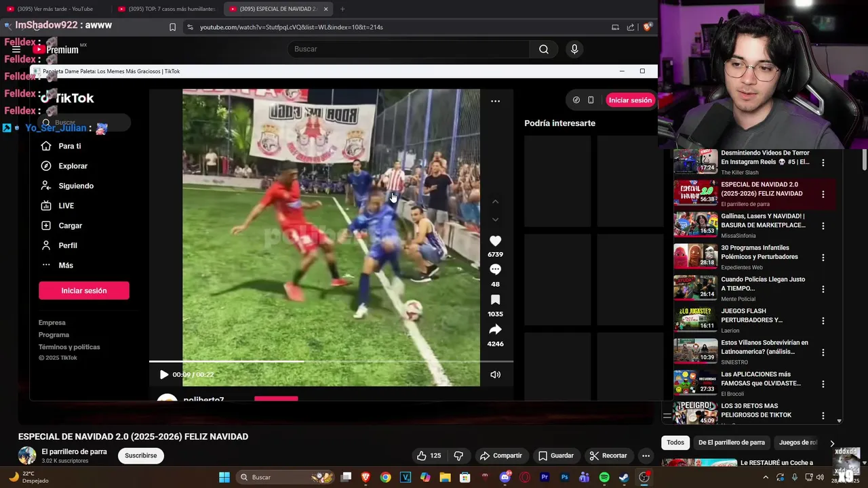Open the three-dot more actions under the video
868x488 pixels.
point(646,455)
